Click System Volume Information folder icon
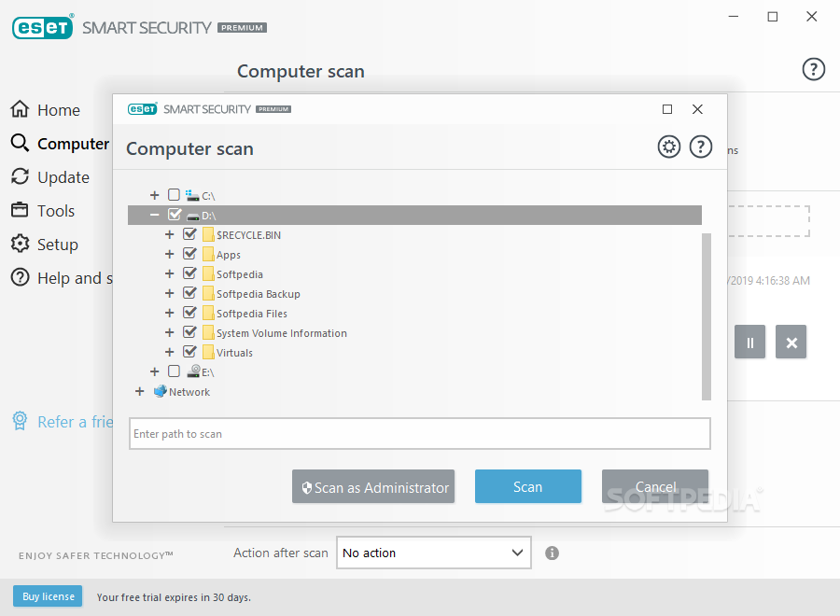Image resolution: width=840 pixels, height=616 pixels. click(208, 332)
